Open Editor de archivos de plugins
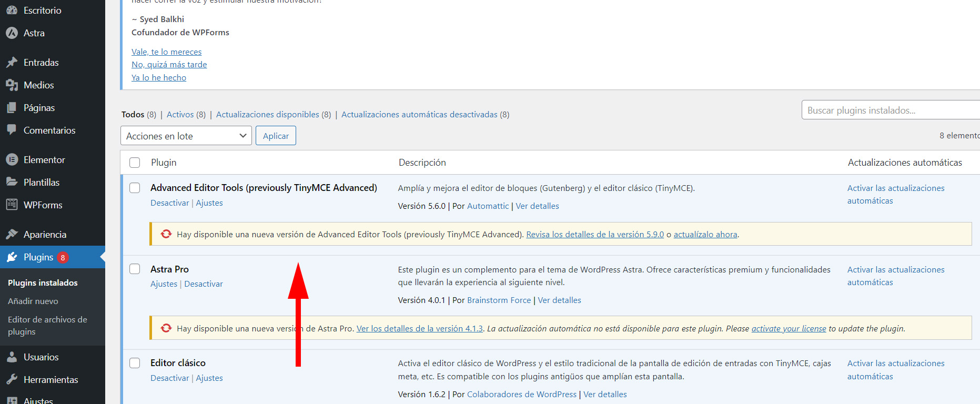The image size is (980, 404). point(47,326)
